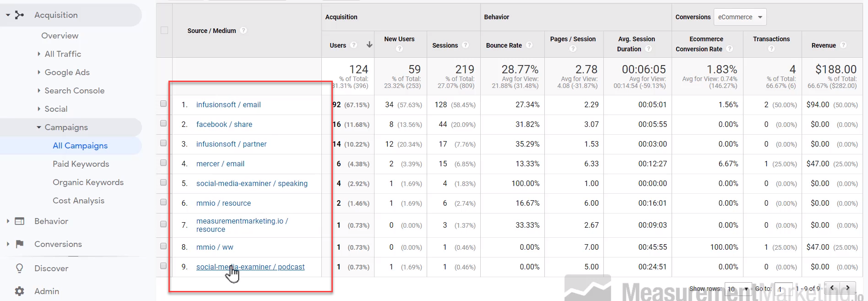Open help icon under Transactions header
The image size is (868, 301).
click(771, 49)
